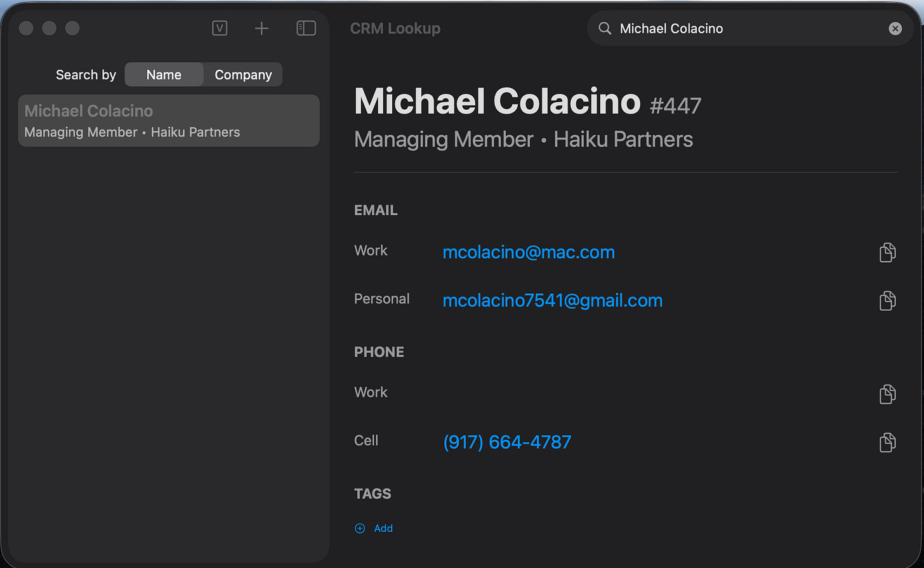Select Michael Colacino in the results list
924x568 pixels.
click(x=169, y=121)
